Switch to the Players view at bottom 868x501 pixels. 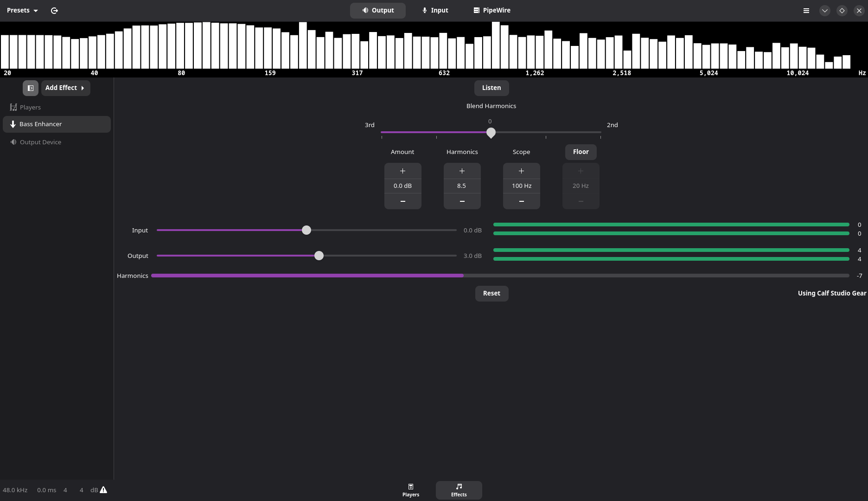click(410, 490)
